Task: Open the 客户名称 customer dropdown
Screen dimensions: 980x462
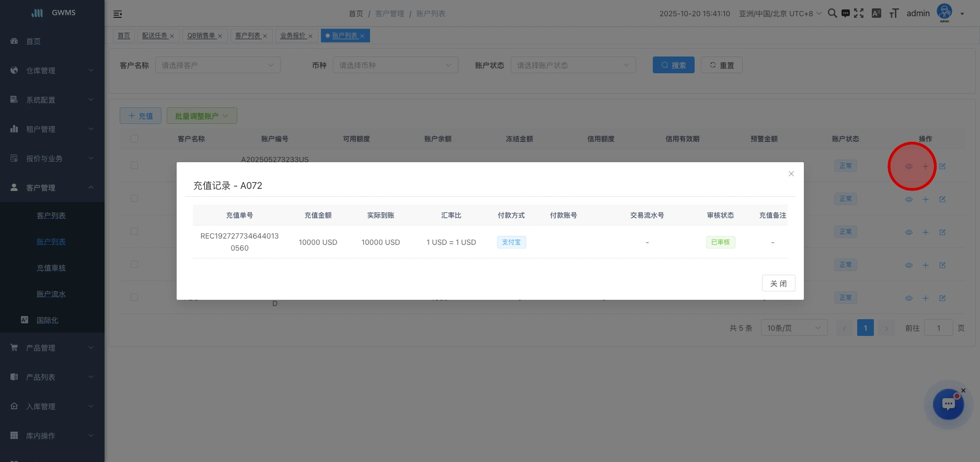Action: pyautogui.click(x=217, y=65)
